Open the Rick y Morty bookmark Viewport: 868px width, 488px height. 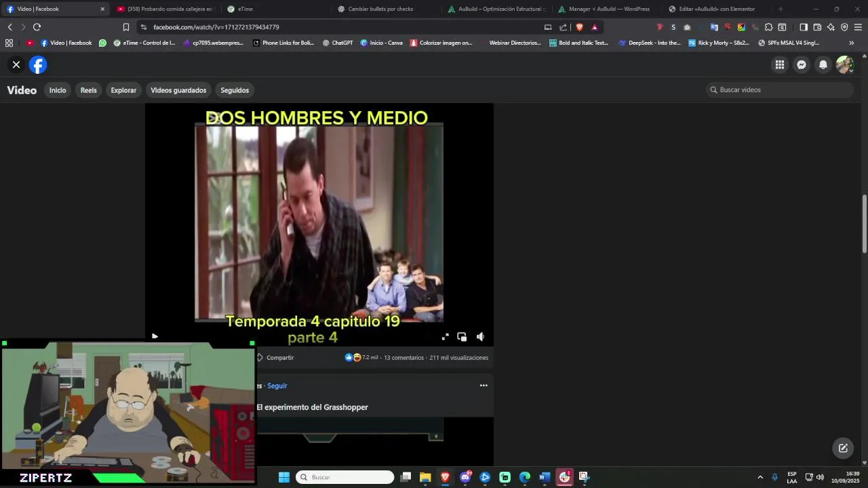pos(718,43)
